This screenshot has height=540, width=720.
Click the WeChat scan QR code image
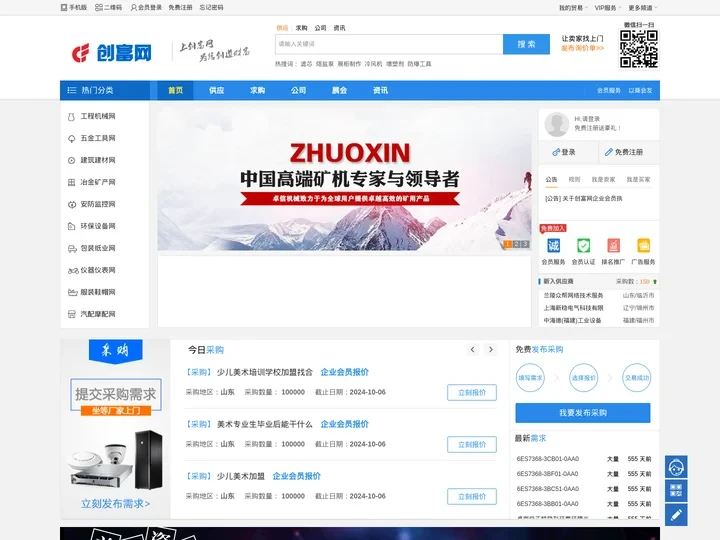coord(639,49)
